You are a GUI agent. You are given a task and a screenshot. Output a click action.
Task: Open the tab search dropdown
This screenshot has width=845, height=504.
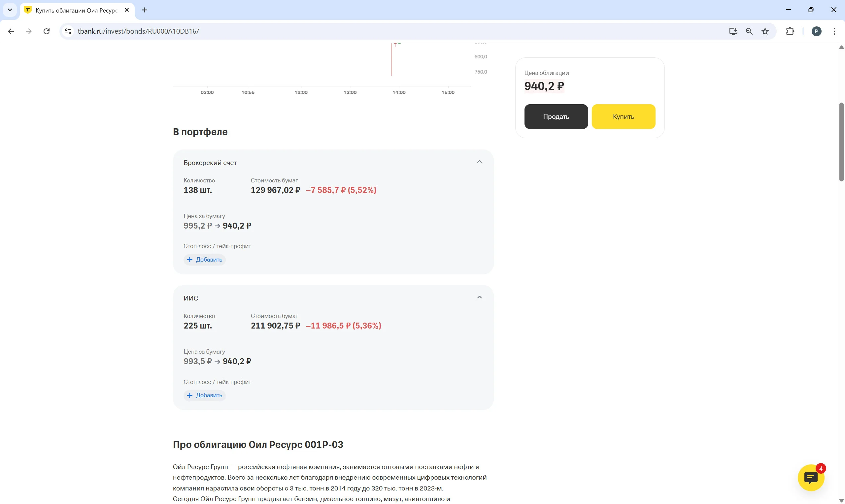point(10,10)
